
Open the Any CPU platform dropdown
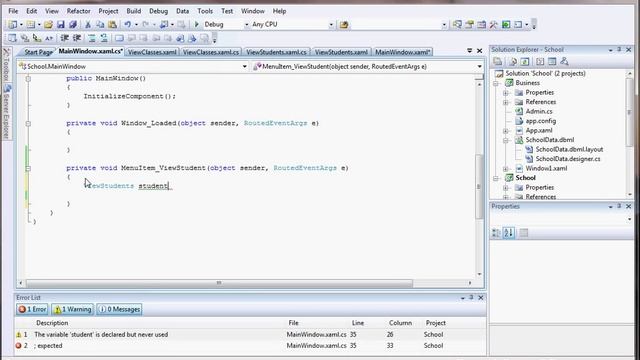point(331,25)
